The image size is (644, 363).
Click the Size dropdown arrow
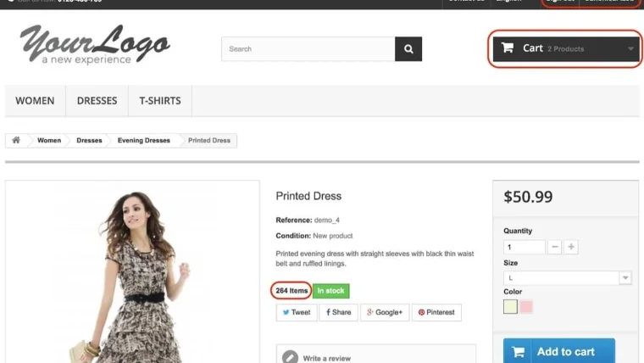click(625, 278)
